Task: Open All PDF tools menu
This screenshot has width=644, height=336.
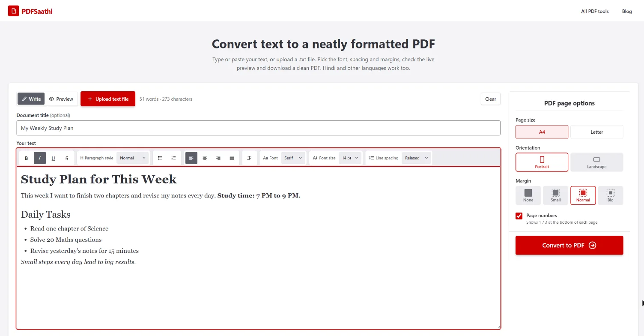Action: click(x=595, y=11)
